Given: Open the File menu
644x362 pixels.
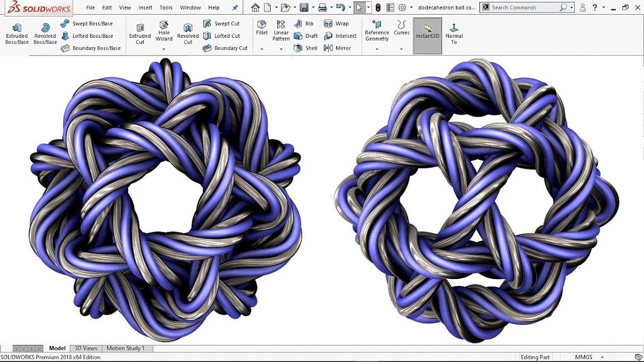Looking at the screenshot, I should 91,8.
